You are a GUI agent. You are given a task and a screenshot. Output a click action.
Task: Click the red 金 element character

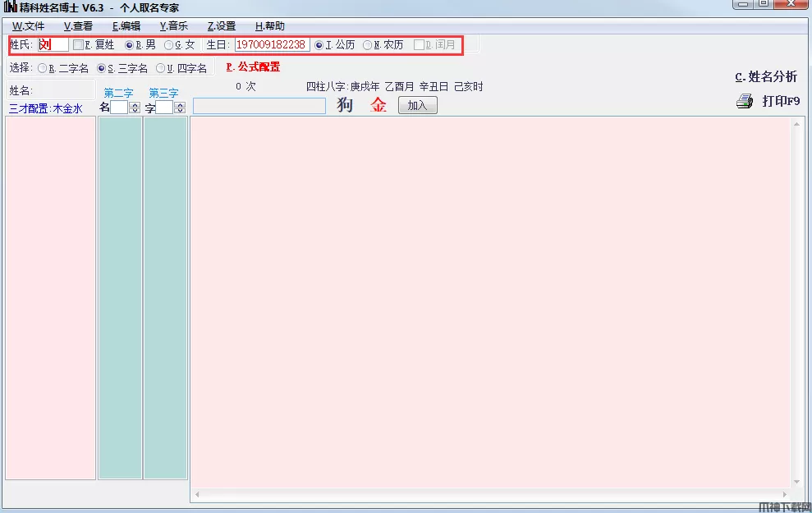tap(378, 105)
